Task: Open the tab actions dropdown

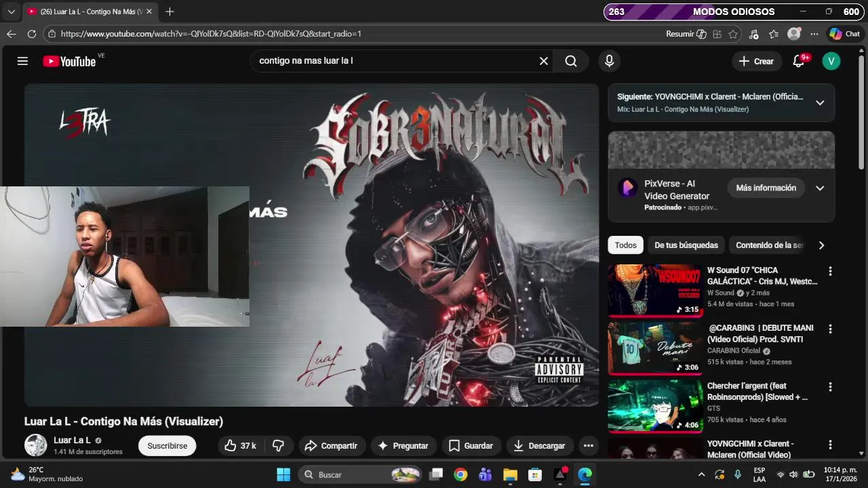Action: (11, 12)
